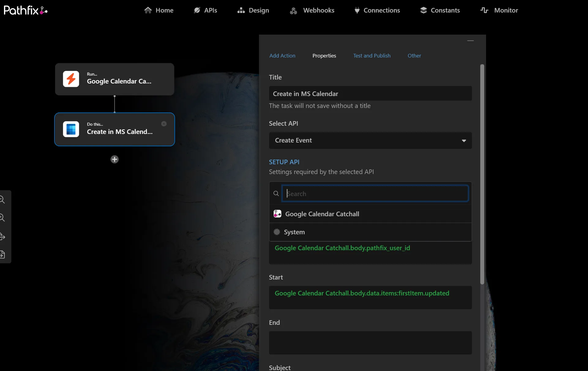Switch to the Other tab
Image resolution: width=588 pixels, height=371 pixels.
414,56
